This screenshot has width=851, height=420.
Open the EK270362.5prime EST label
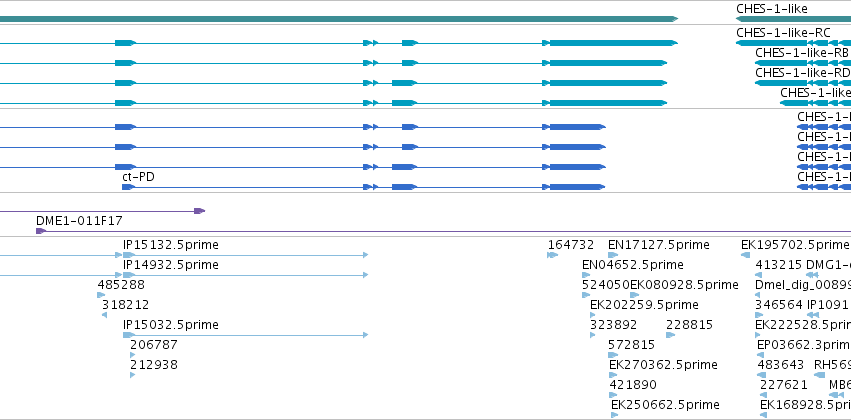663,365
